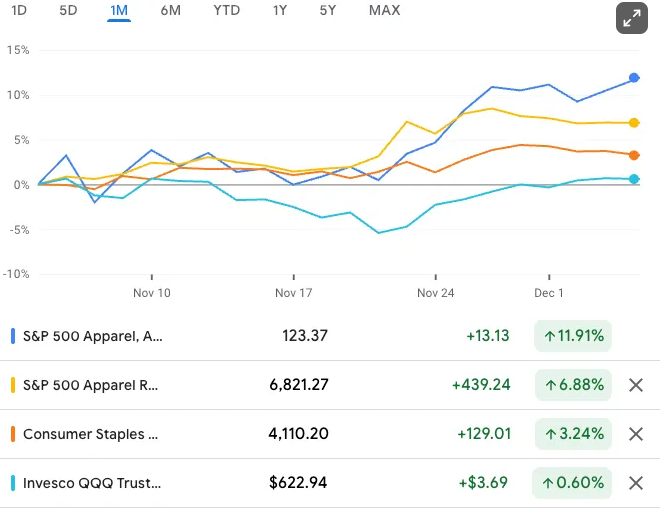Click the +11.91% percent change badge
The height and width of the screenshot is (513, 664).
point(573,336)
